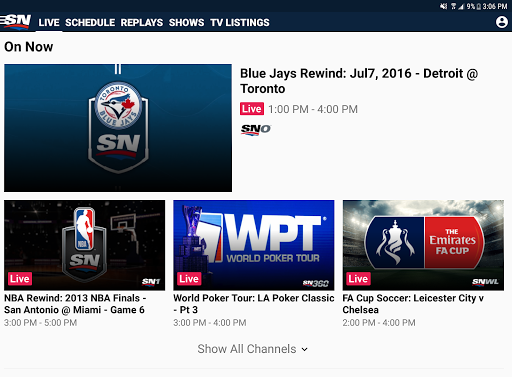The image size is (512, 384).
Task: Tap the Sportsnet SN logo
Action: (15, 22)
